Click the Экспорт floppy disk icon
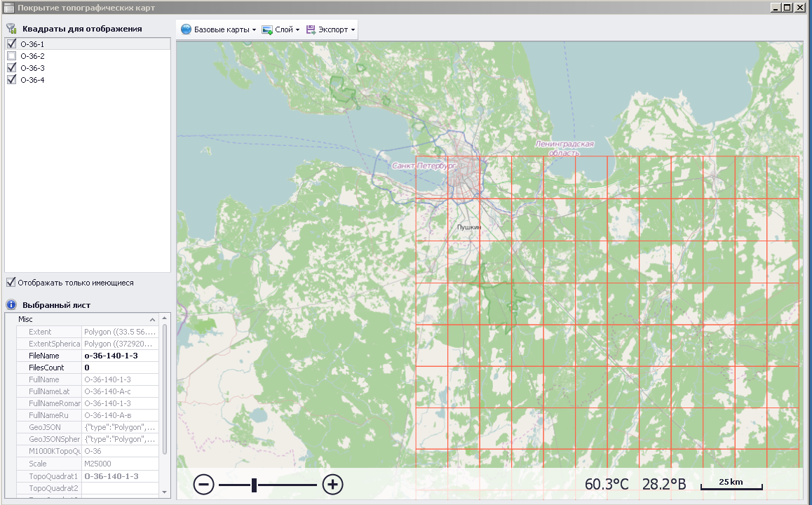Image resolution: width=812 pixels, height=505 pixels. [x=311, y=29]
